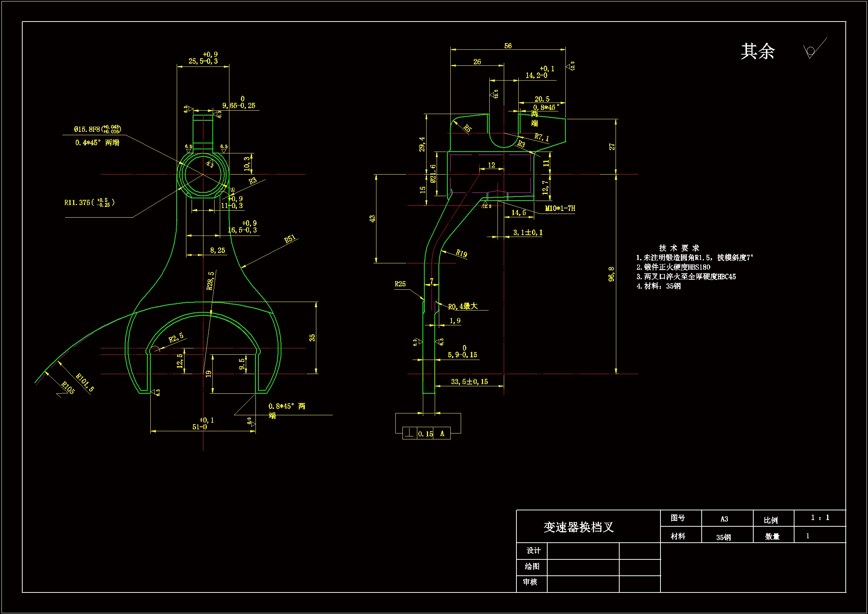Click the A3 图号 cell in title block
This screenshot has width=868, height=614.
(725, 518)
